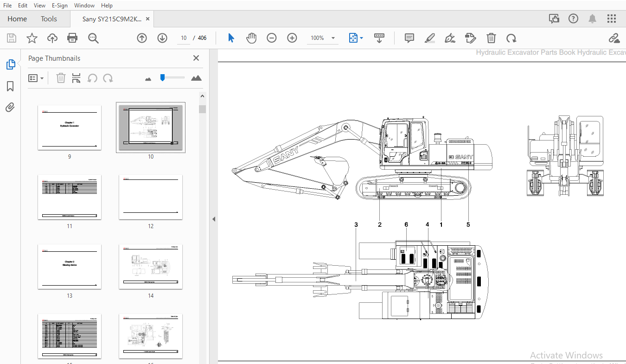626x364 pixels.
Task: Open the Window menu
Action: click(x=84, y=5)
